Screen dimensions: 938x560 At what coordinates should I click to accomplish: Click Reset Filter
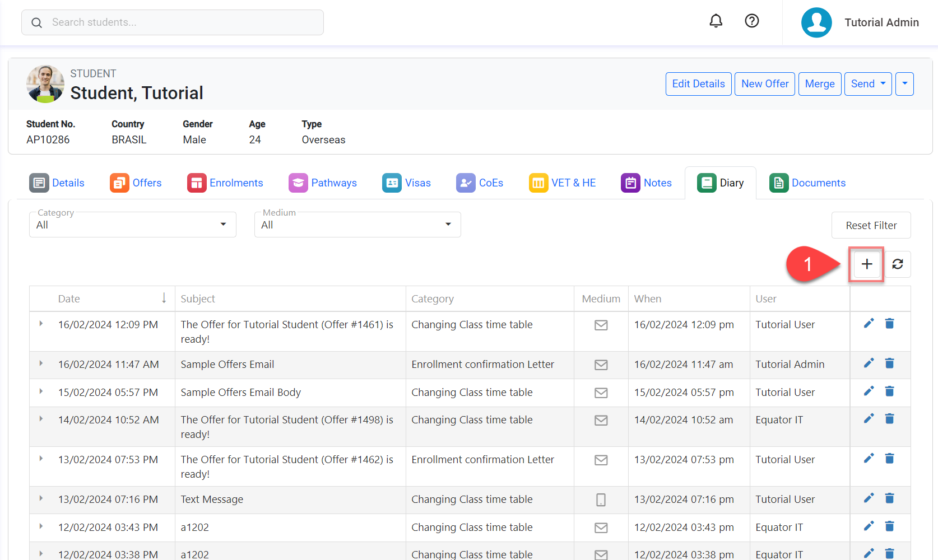point(871,225)
